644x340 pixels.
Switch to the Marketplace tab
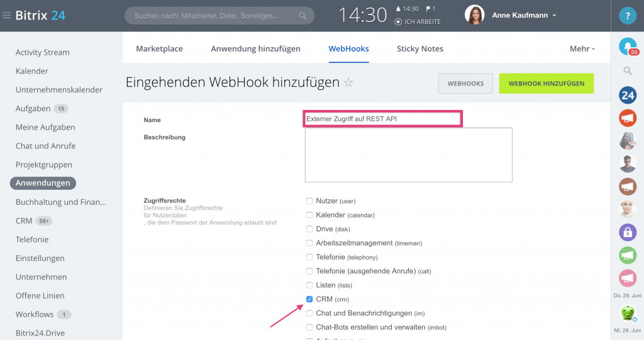tap(159, 48)
